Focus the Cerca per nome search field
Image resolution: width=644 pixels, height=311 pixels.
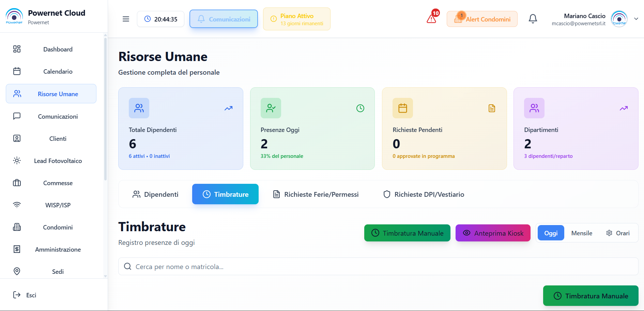click(x=378, y=267)
